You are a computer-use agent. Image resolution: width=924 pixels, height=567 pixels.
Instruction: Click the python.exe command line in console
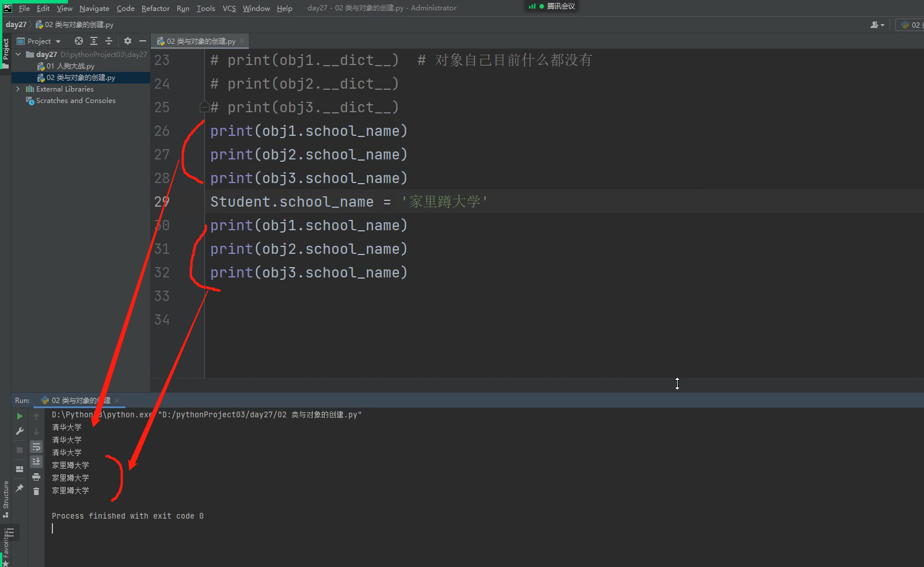point(207,414)
